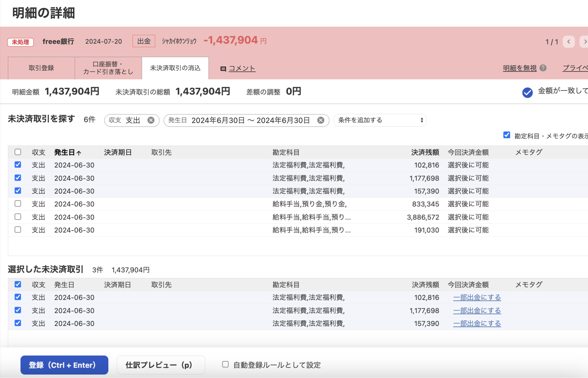This screenshot has height=378, width=588.
Task: Uncheck the search table row with 1,177,698
Action: (x=18, y=178)
